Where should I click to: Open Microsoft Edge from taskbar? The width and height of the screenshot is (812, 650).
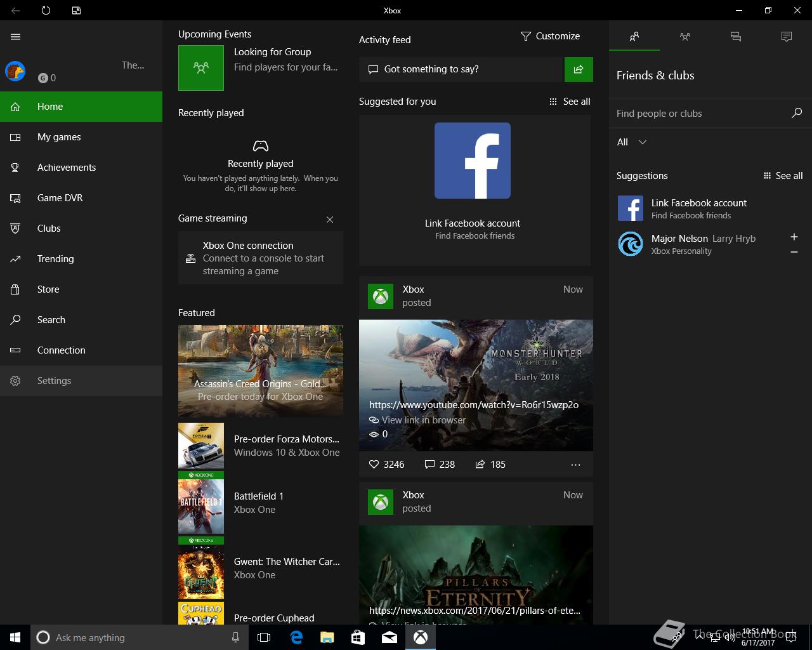click(x=296, y=637)
